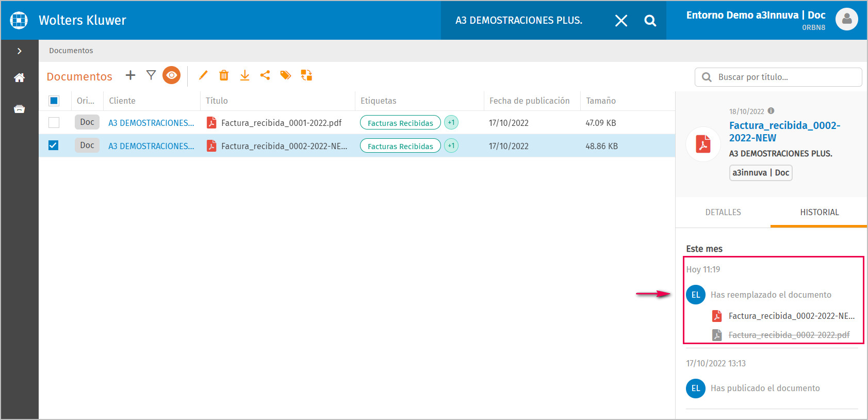
Task: Open A3 DEMOSTRACIONES client link in first row
Action: coord(151,123)
